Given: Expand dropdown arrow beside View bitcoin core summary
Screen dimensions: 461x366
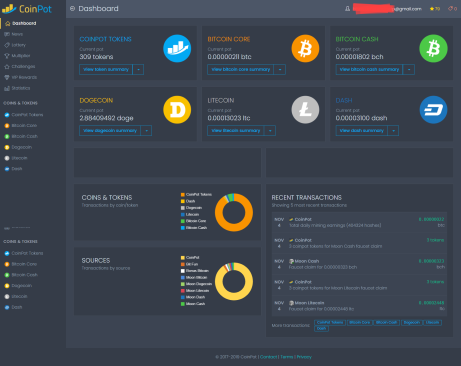Looking at the screenshot, I should 280,69.
